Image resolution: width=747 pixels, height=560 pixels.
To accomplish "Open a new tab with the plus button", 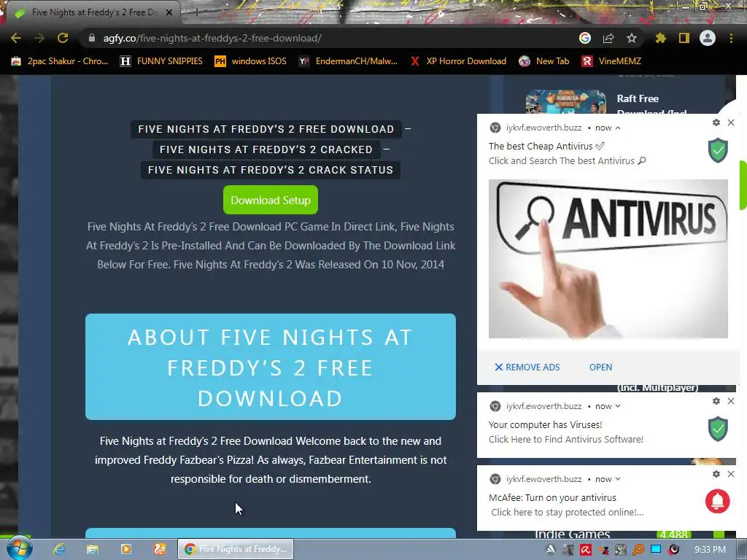I will click(196, 13).
